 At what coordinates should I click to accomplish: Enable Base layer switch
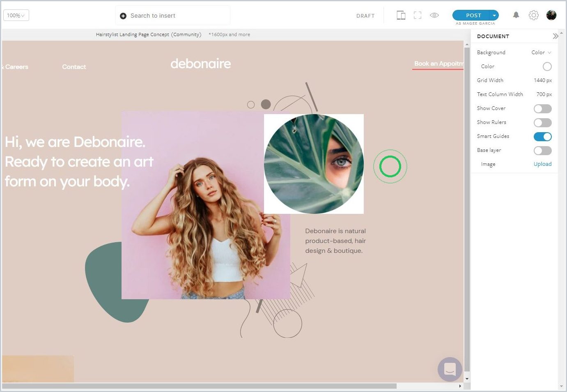tap(542, 151)
